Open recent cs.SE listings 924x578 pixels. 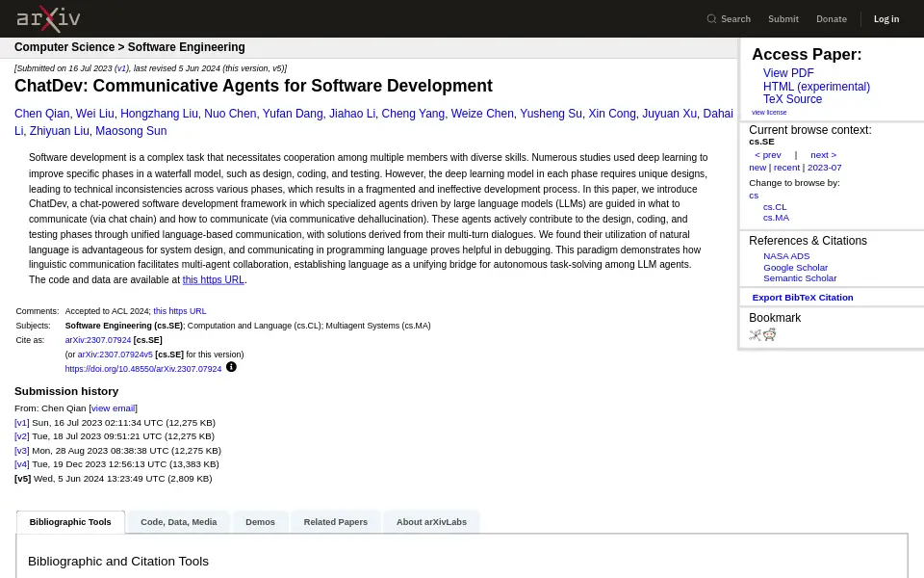(786, 168)
